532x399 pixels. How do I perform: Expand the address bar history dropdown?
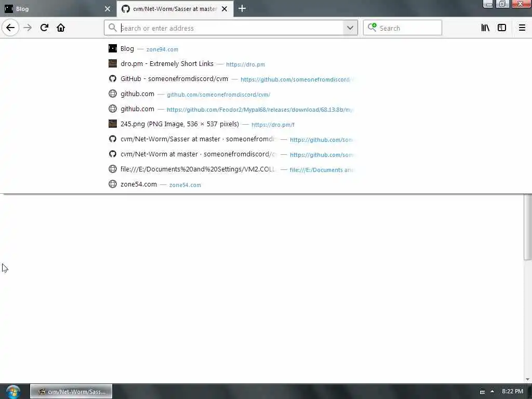click(x=350, y=28)
